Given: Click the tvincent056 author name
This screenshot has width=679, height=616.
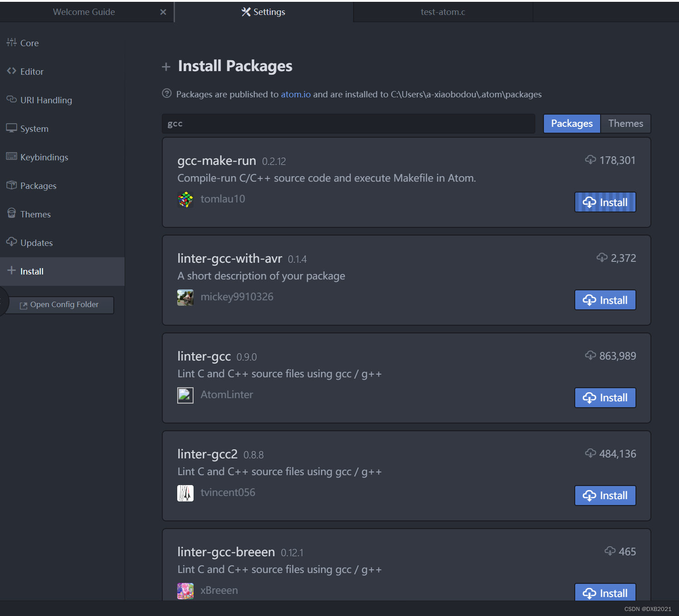Looking at the screenshot, I should click(228, 492).
